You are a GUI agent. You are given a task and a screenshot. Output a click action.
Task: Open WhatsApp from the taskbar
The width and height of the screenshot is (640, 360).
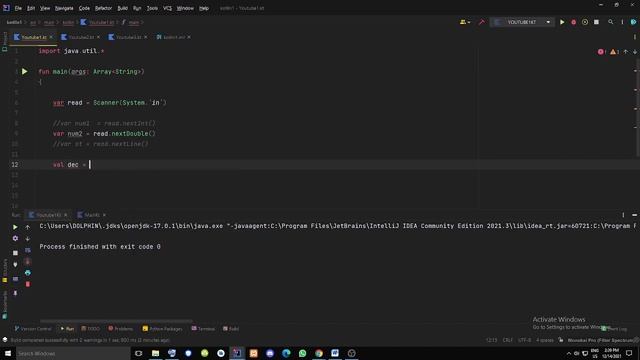click(302, 353)
